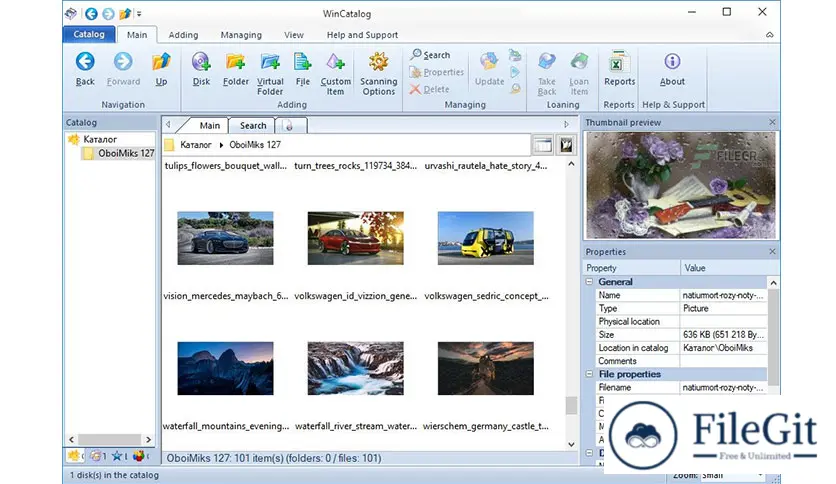Viewport: 836px width, 484px height.
Task: Click file list scrollbar down arrow
Action: tap(571, 444)
